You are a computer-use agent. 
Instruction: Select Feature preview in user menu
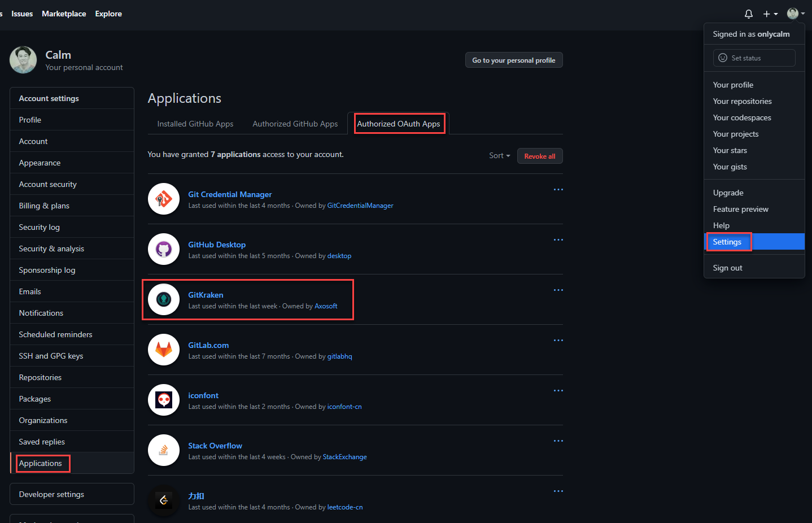(x=754, y=209)
